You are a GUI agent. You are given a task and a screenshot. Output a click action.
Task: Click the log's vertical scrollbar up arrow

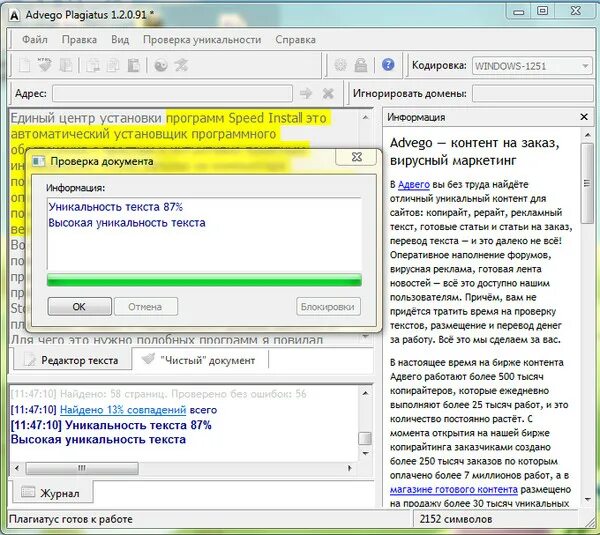(365, 393)
